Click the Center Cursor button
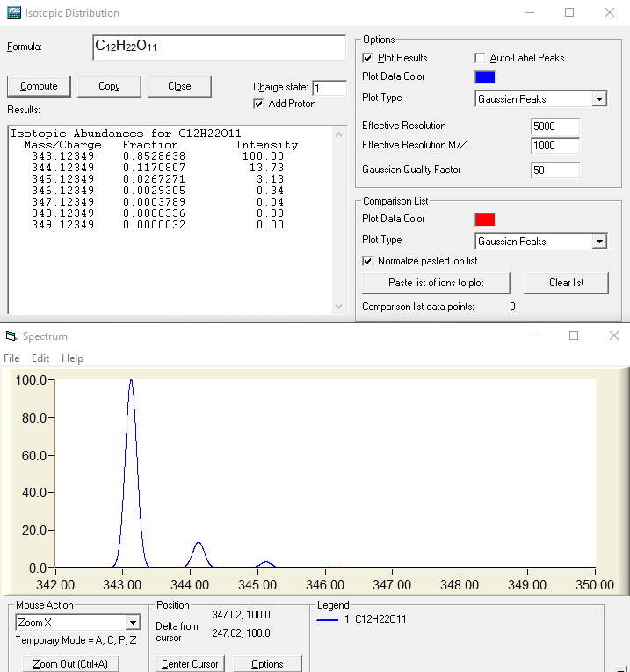Image resolution: width=630 pixels, height=672 pixels. [x=190, y=664]
